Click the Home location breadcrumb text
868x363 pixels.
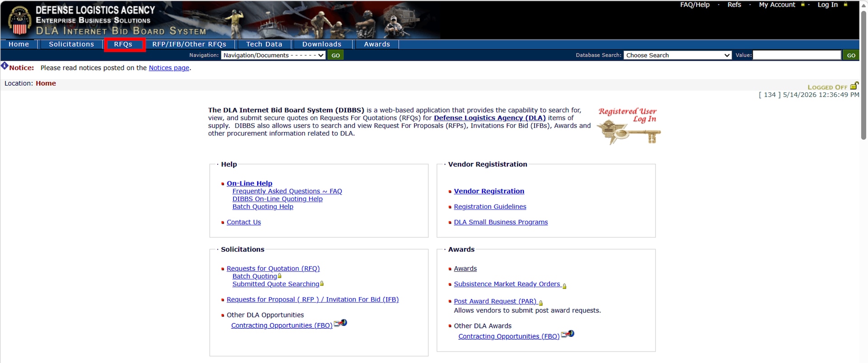pos(46,83)
